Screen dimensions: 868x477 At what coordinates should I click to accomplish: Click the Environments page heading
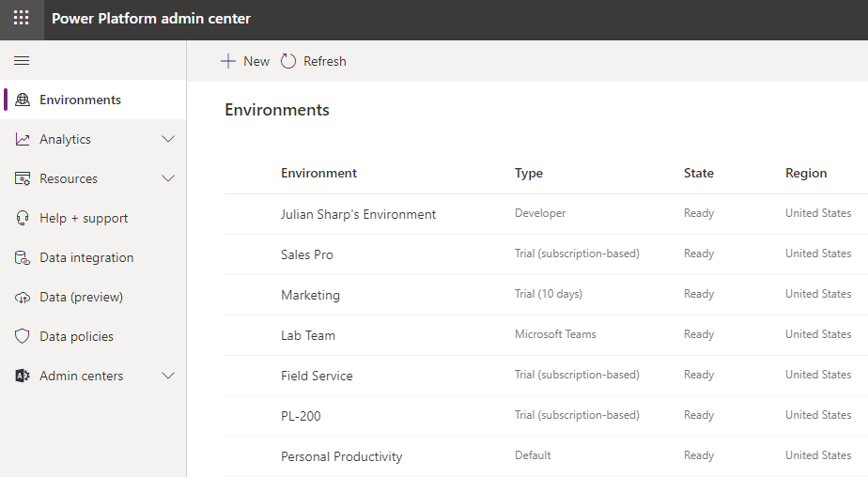(x=277, y=110)
